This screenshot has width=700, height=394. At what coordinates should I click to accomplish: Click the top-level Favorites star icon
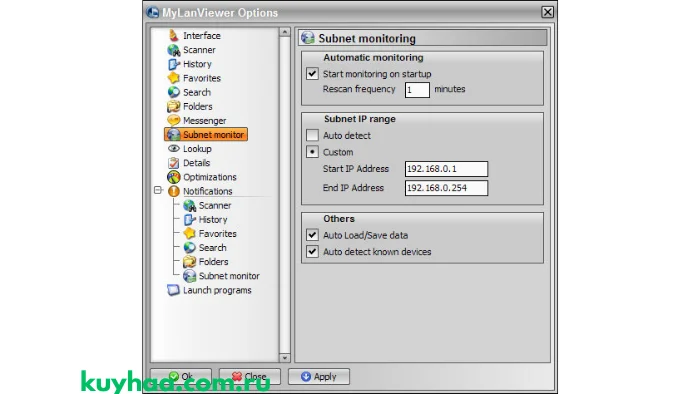pos(173,78)
